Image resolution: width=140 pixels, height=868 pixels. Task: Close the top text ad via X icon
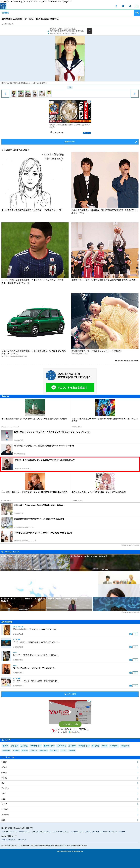pyautogui.click(x=49, y=34)
